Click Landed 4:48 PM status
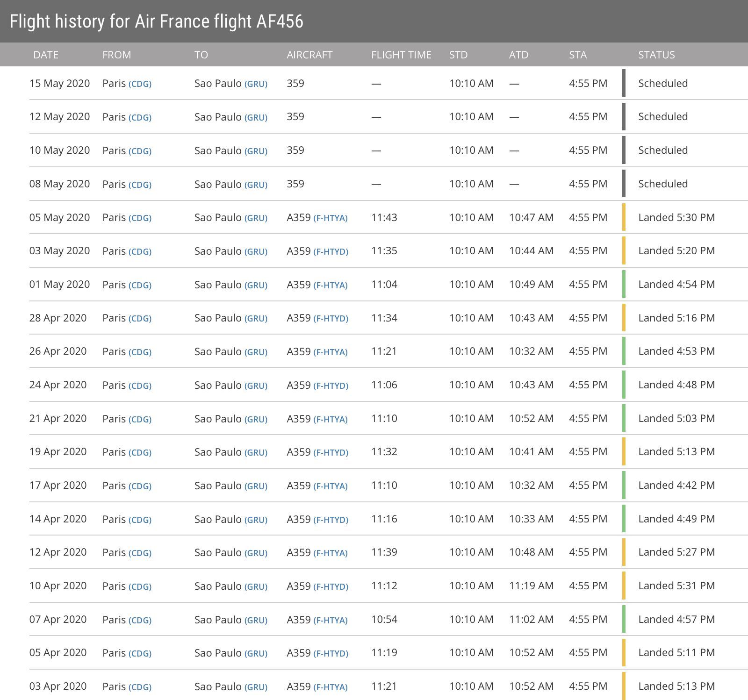748x700 pixels. pyautogui.click(x=676, y=385)
